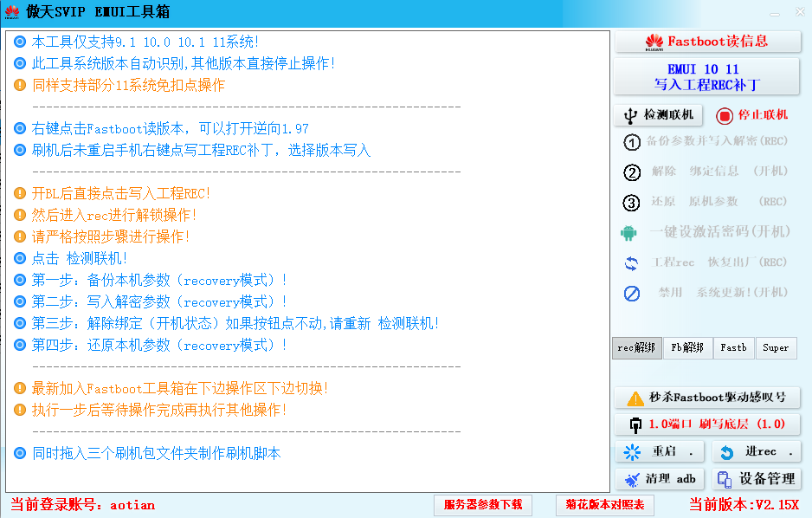
Task: Open the Fastb tab
Action: pos(733,348)
